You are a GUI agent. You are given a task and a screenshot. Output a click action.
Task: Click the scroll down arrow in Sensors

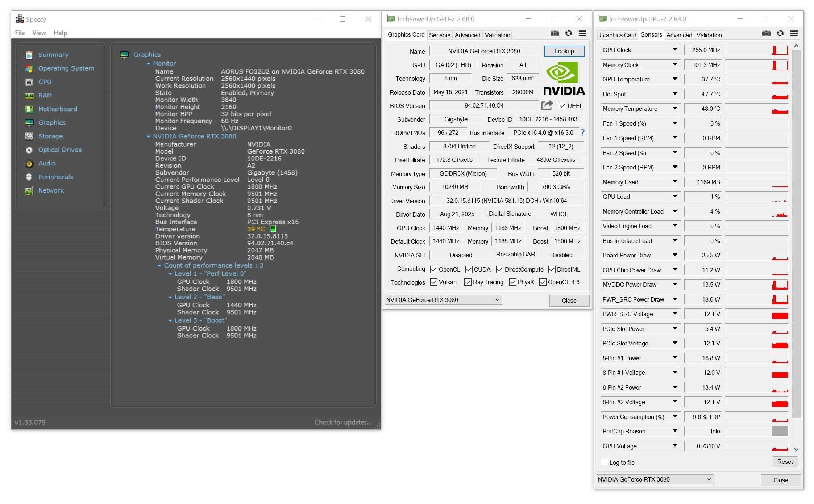coord(796,449)
